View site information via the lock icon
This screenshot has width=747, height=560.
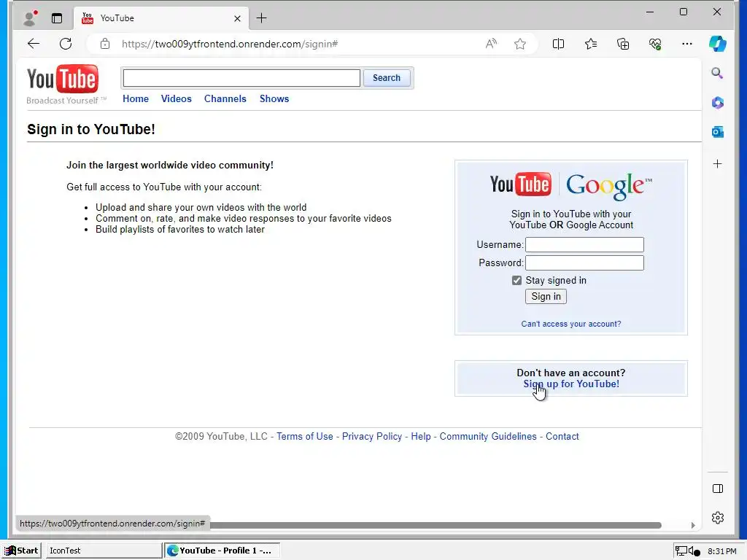tap(105, 44)
